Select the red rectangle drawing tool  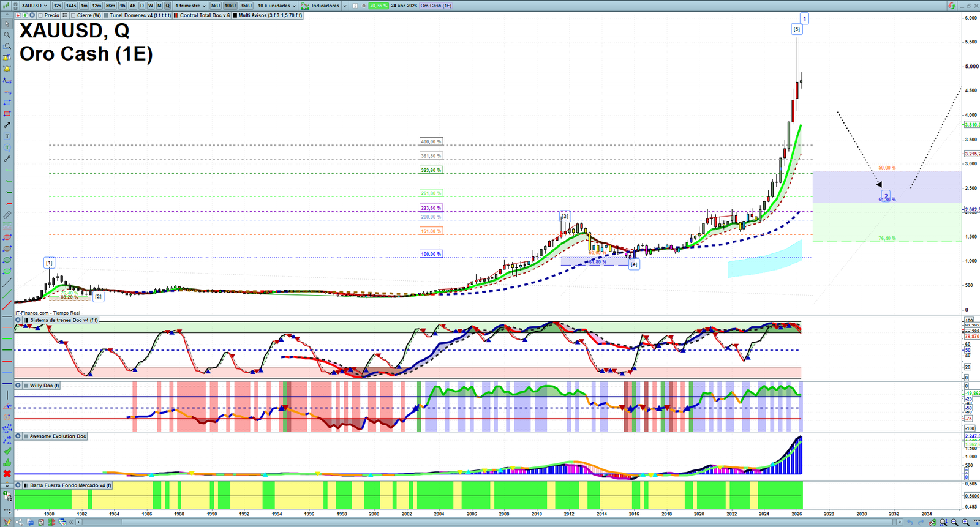7,114
